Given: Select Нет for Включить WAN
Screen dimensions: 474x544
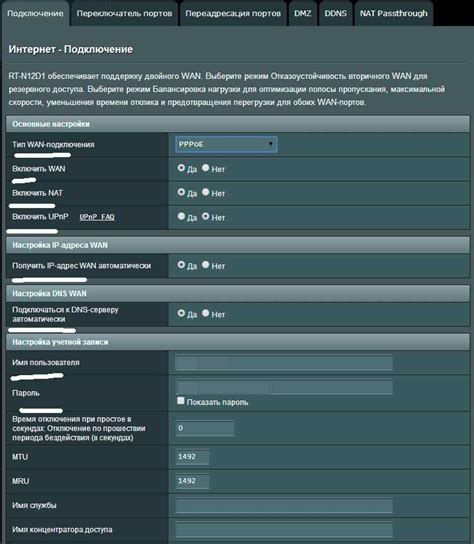Looking at the screenshot, I should pyautogui.click(x=205, y=168).
